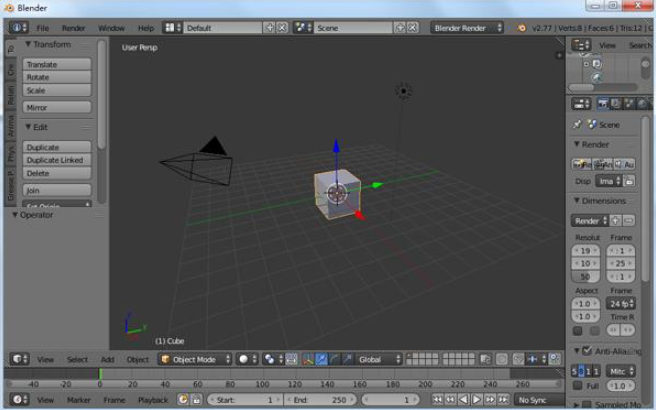
Task: Switch to the Scene properties icon
Action: coord(629,103)
